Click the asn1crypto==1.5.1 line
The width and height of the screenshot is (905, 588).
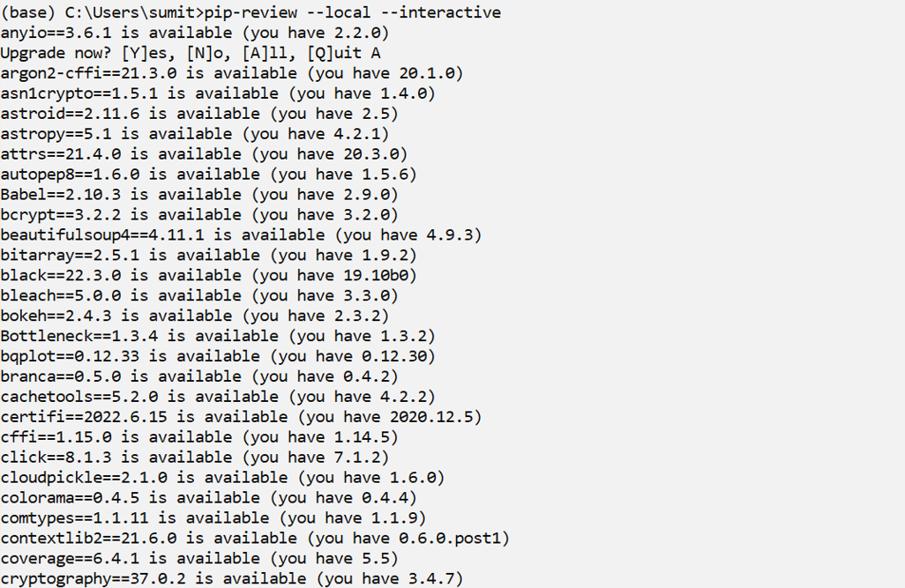click(218, 93)
